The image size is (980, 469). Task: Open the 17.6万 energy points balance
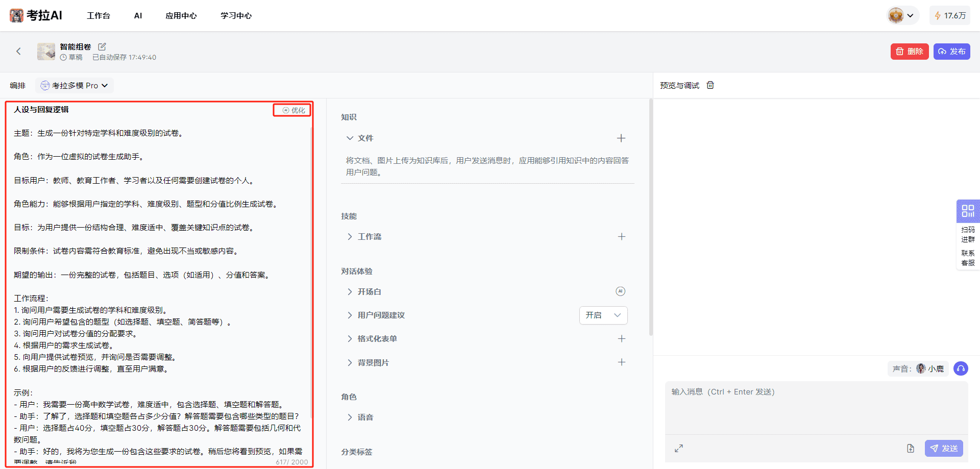pos(950,15)
